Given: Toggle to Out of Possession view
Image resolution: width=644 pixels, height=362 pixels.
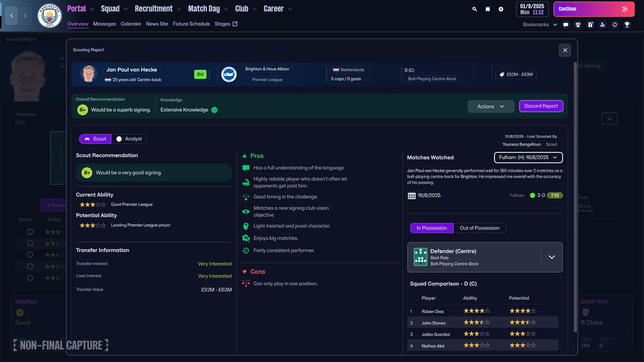Looking at the screenshot, I should [480, 228].
